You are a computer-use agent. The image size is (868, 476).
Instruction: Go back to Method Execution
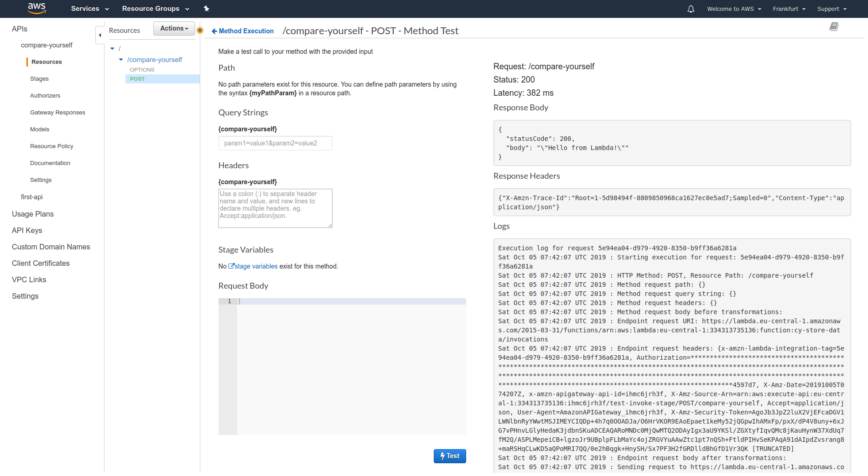(243, 31)
